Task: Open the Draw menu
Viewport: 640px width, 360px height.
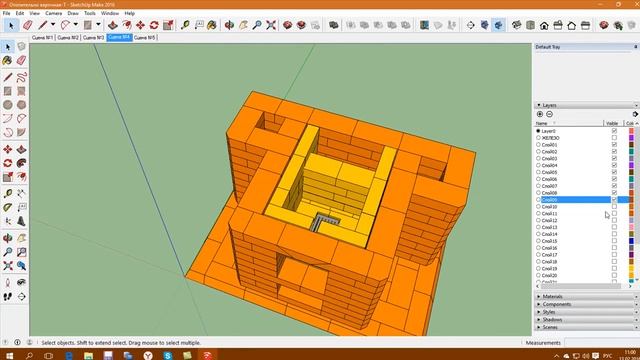Action: (73, 13)
